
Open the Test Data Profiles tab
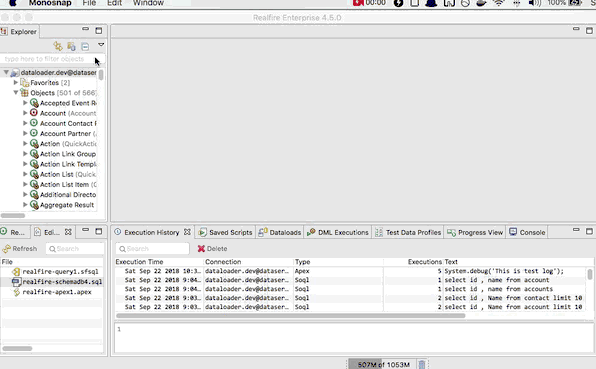point(408,232)
